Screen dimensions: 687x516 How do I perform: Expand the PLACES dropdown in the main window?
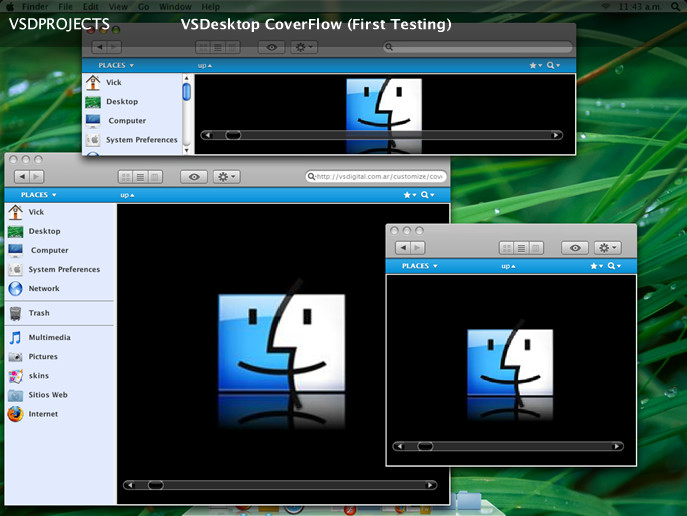pyautogui.click(x=39, y=195)
